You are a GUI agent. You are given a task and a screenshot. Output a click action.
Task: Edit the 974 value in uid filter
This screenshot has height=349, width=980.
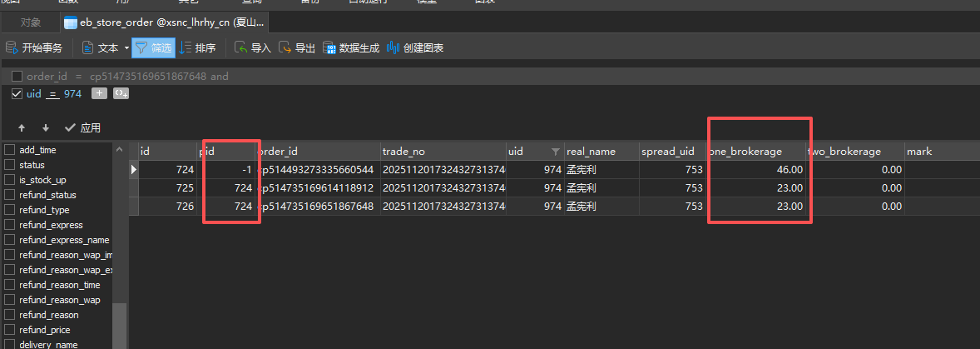pyautogui.click(x=72, y=94)
